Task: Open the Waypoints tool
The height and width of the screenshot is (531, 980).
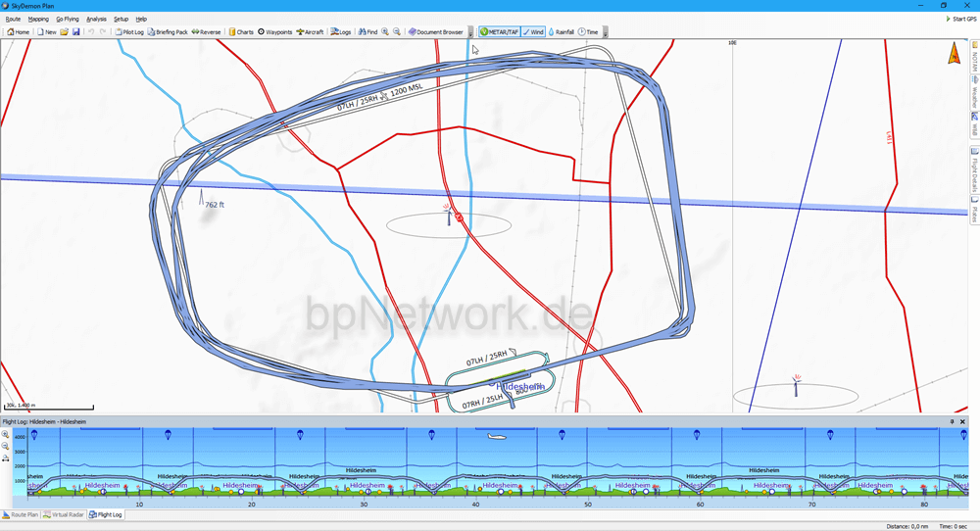Action: (275, 32)
